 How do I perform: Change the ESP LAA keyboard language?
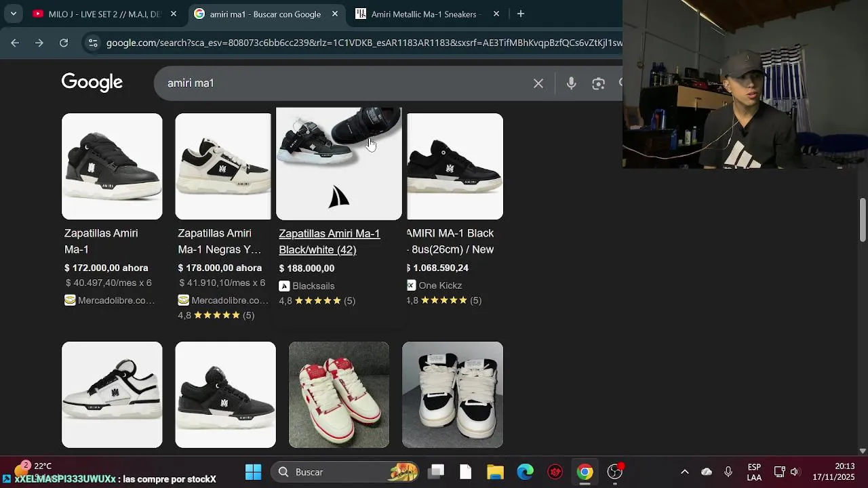coord(754,472)
